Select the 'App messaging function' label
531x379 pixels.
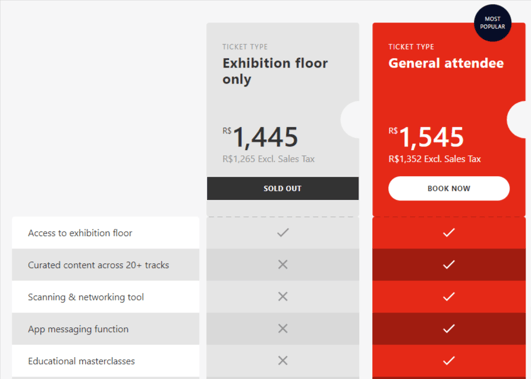(x=78, y=329)
